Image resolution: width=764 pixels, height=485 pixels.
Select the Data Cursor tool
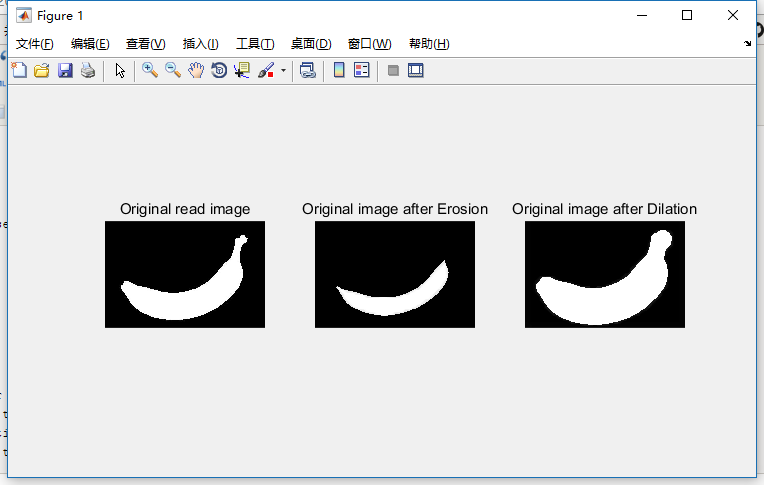coord(242,70)
